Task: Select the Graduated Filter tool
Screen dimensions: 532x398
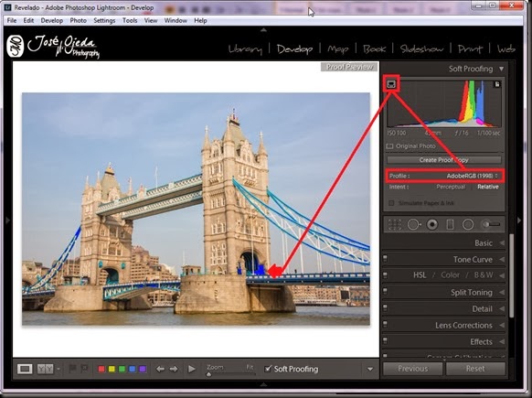Action: pyautogui.click(x=450, y=224)
